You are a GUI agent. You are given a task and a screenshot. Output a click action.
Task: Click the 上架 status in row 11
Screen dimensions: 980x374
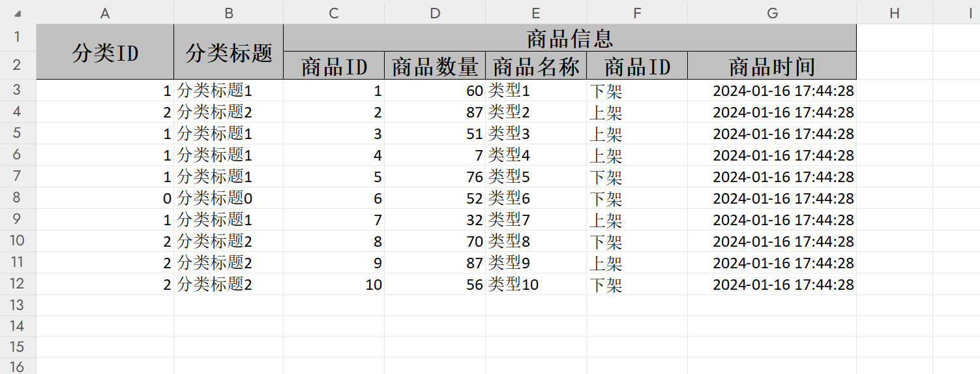[637, 262]
